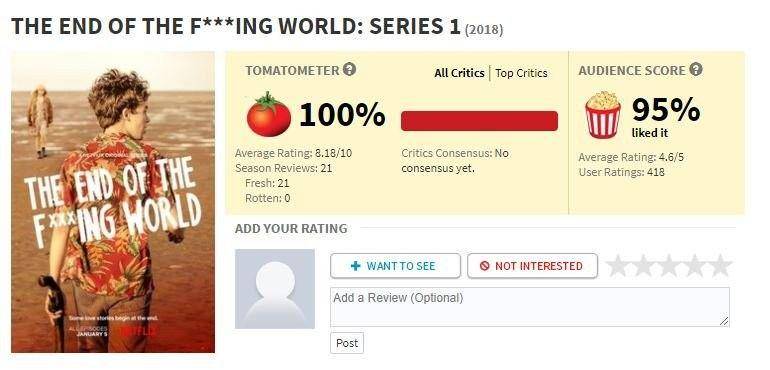Select the second rating star
The height and width of the screenshot is (370, 770).
click(643, 265)
